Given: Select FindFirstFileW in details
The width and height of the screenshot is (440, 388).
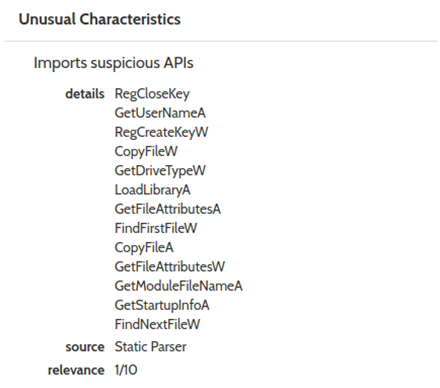Looking at the screenshot, I should click(156, 228).
